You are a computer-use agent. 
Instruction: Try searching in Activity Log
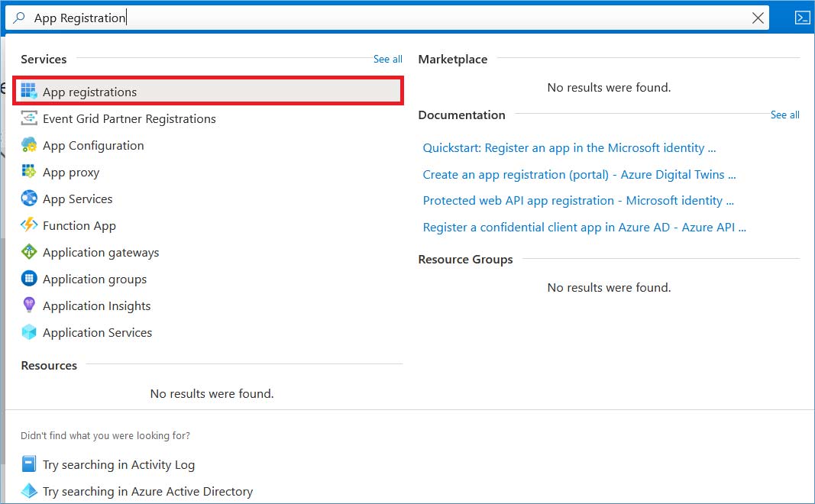(x=118, y=465)
